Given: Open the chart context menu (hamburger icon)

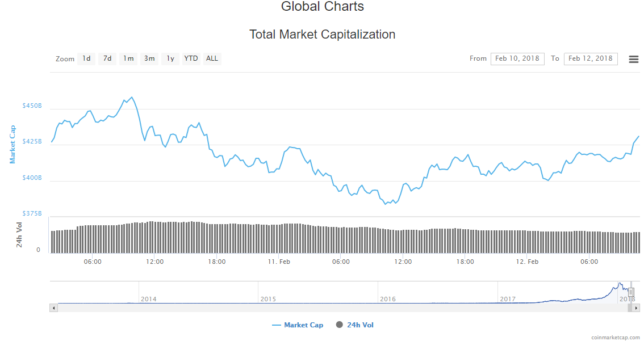Looking at the screenshot, I should [x=633, y=58].
